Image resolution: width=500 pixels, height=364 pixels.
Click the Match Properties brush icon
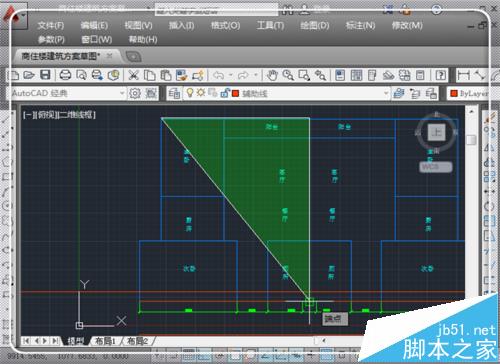182,75
